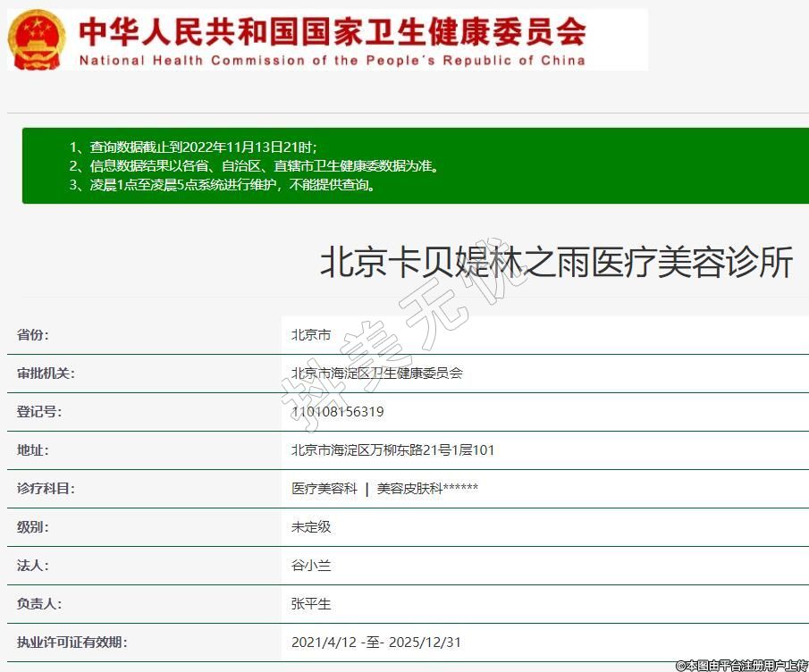Click the responsible person name 张平生
Screen dimensions: 809x672
[x=311, y=604]
